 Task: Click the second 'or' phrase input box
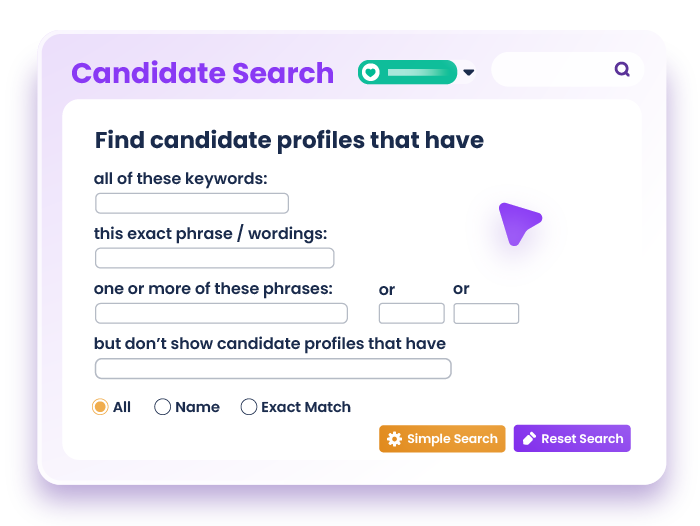[x=486, y=313]
